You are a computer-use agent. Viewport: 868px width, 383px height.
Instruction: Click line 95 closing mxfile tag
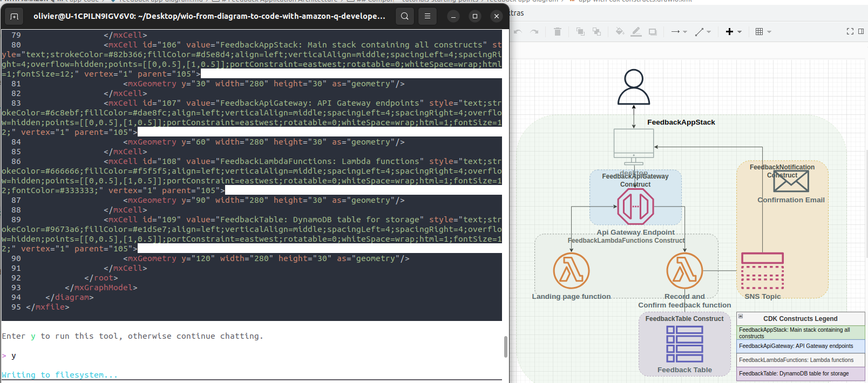(x=48, y=307)
